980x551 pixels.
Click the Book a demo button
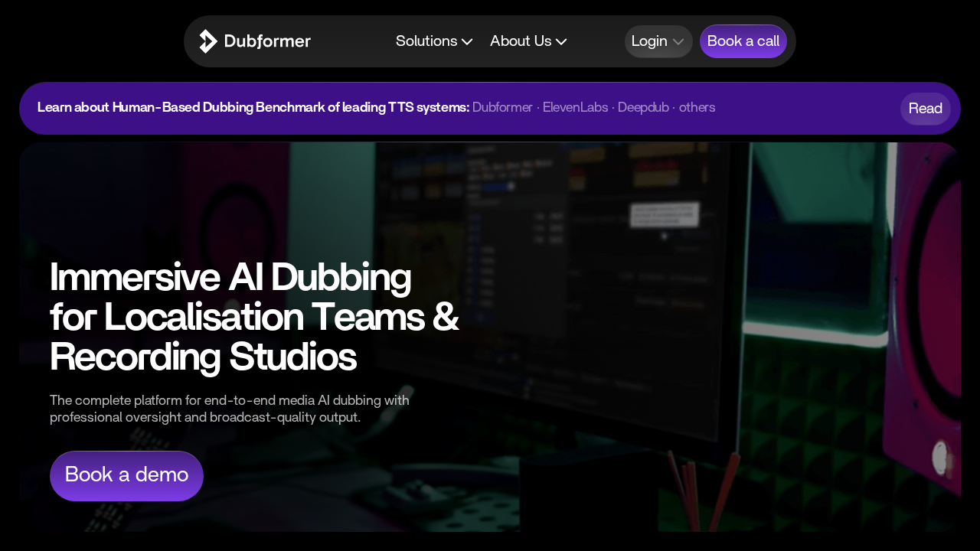click(126, 475)
